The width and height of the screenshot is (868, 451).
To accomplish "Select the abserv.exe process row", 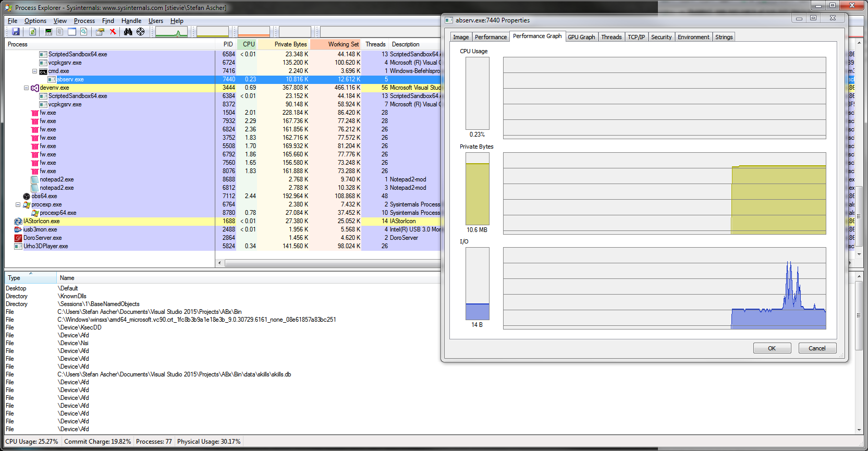I will (x=223, y=79).
